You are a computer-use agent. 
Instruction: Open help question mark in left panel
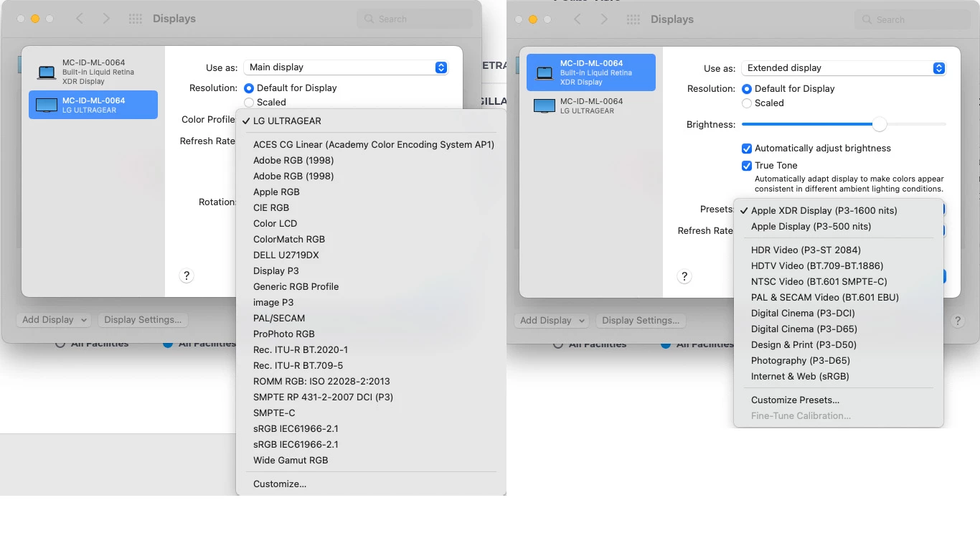187,275
